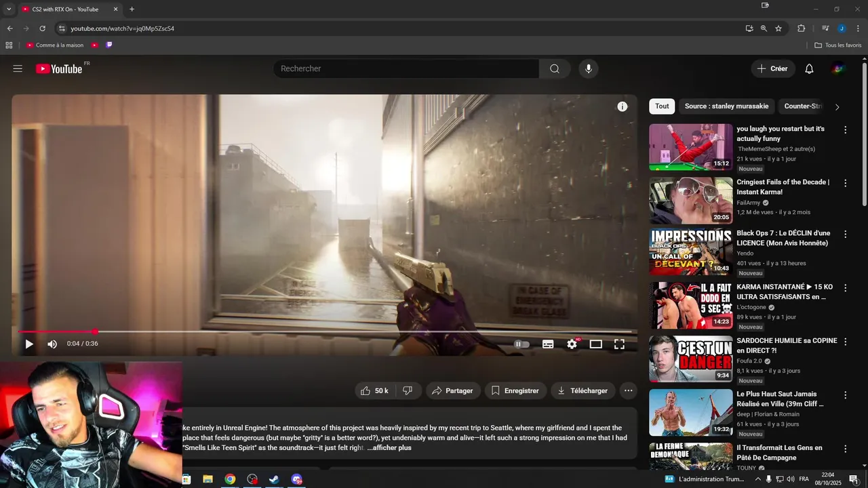Image resolution: width=868 pixels, height=488 pixels.
Task: Open 'you laugh you restart' video thumbnail
Action: pos(690,146)
